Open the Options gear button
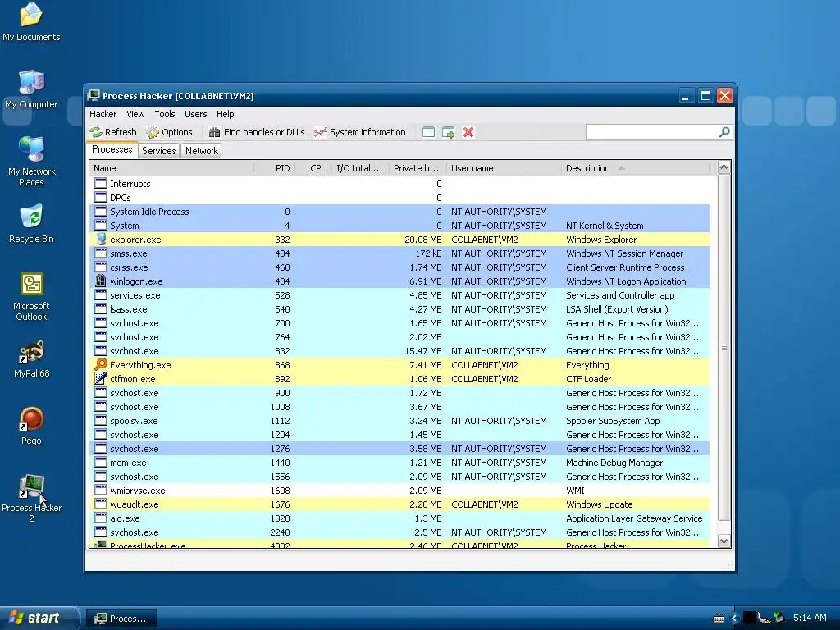 pyautogui.click(x=169, y=132)
